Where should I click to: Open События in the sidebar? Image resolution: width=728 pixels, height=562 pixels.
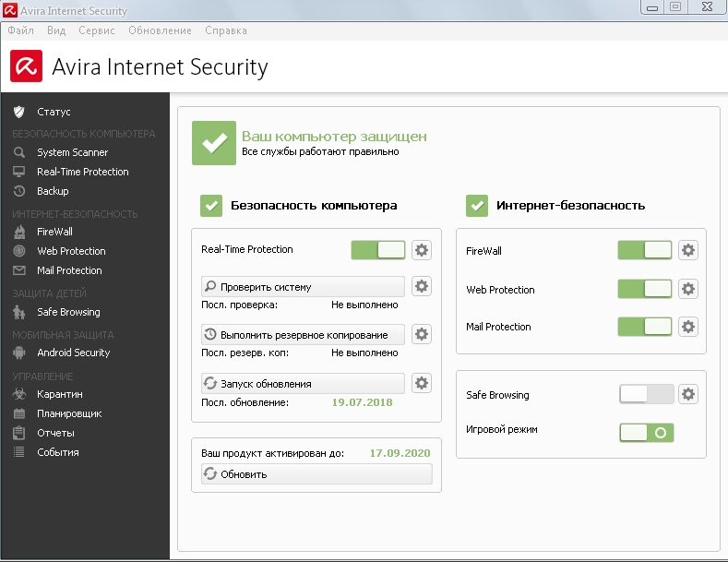click(58, 452)
